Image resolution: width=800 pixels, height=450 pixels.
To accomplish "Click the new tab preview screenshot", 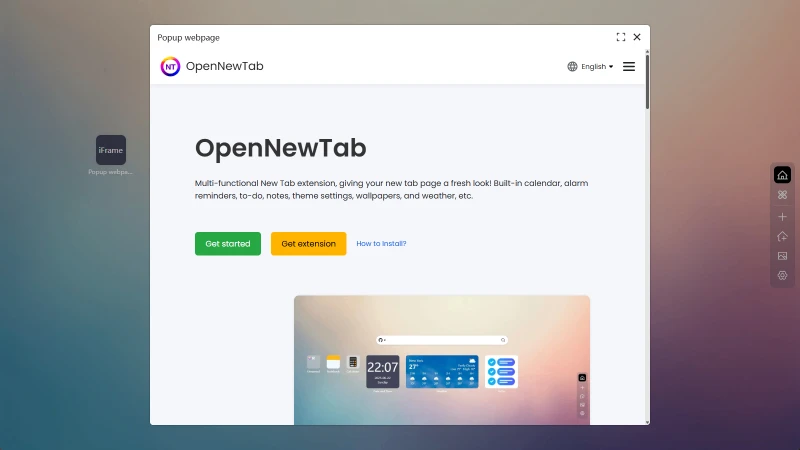I will [x=442, y=360].
